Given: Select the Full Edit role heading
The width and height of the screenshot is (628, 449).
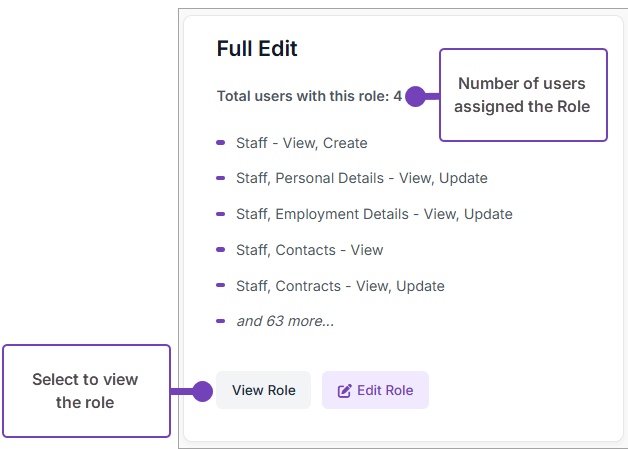Looking at the screenshot, I should (257, 49).
